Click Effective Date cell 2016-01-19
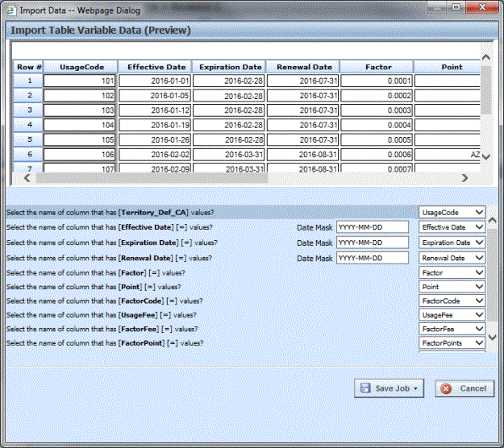The width and height of the screenshot is (504, 448). [x=155, y=125]
